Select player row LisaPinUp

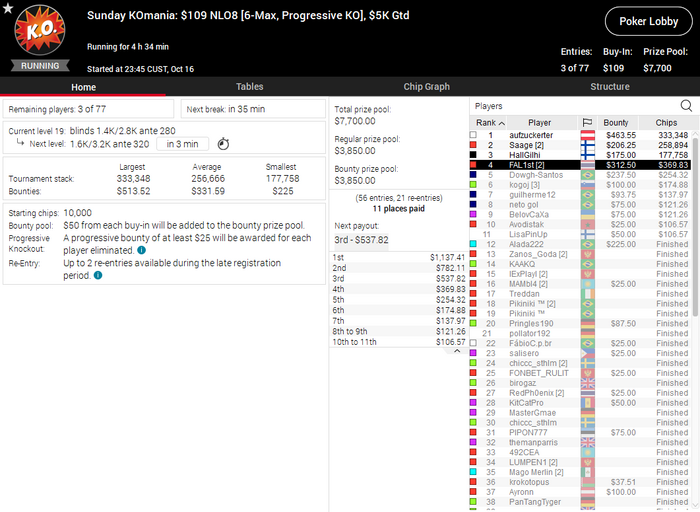580,234
